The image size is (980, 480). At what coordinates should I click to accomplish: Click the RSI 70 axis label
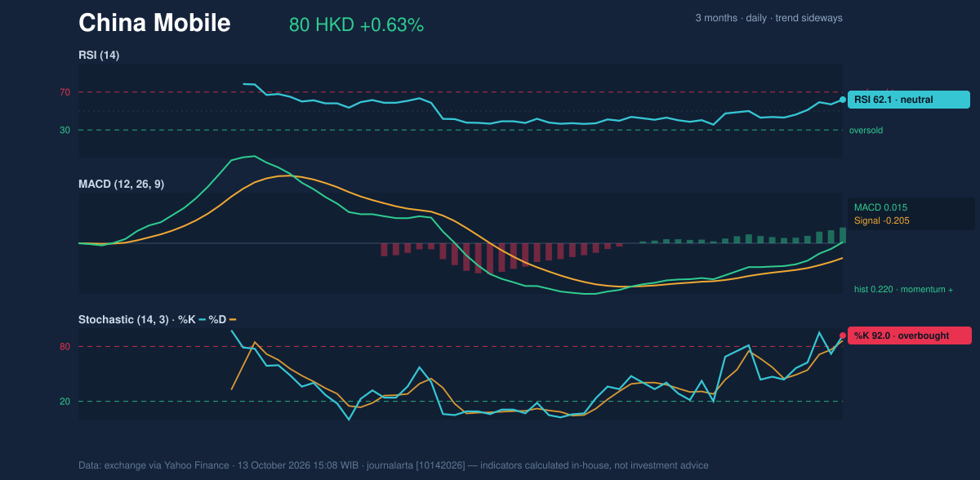point(65,92)
